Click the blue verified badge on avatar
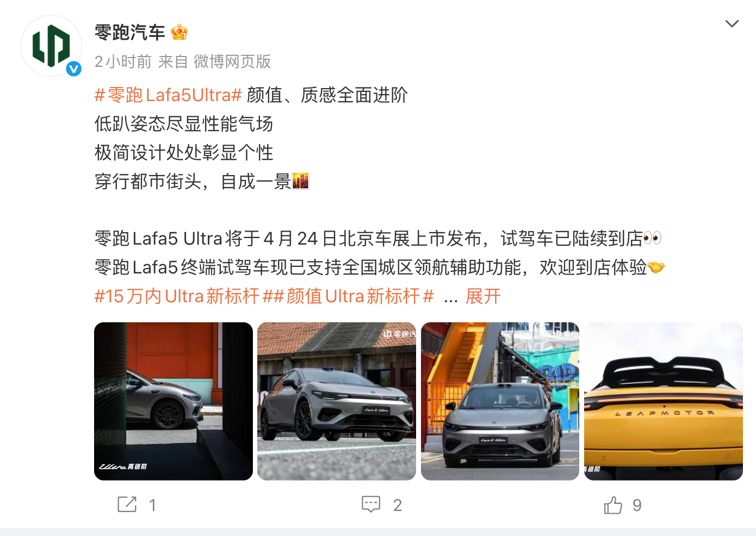 coord(73,68)
